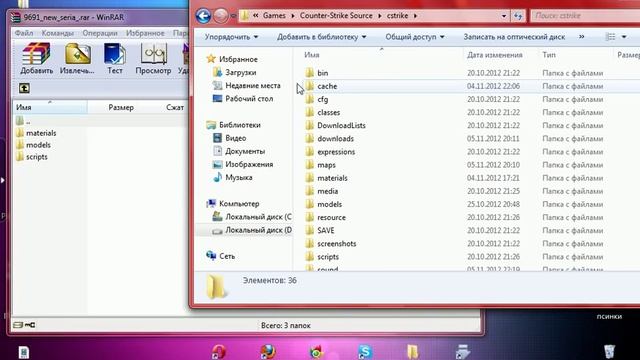
Task: Click Записать на оптический диск
Action: click(x=514, y=37)
